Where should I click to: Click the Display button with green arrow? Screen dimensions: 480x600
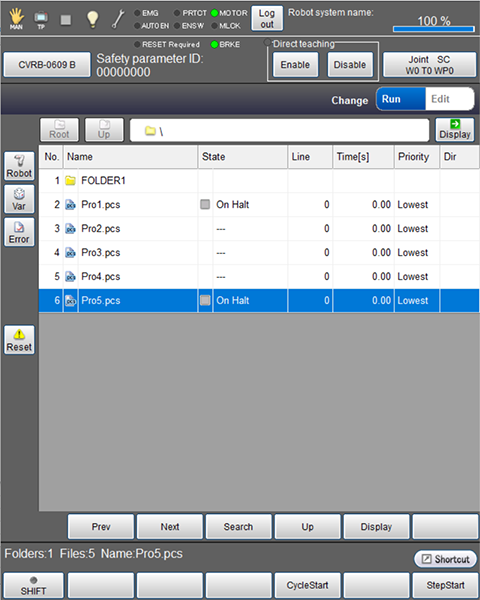[455, 130]
